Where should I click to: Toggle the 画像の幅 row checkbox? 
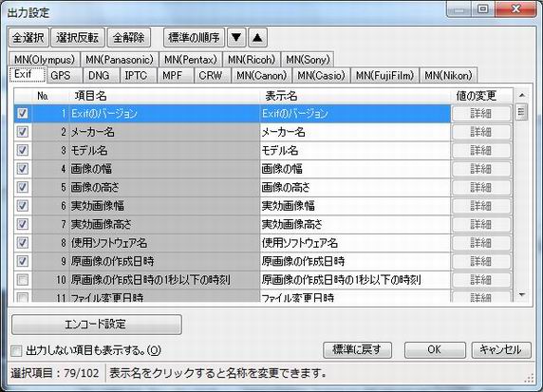point(23,169)
